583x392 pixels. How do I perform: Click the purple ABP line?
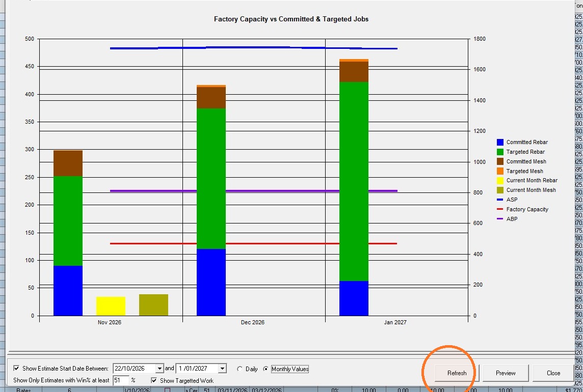click(x=254, y=191)
